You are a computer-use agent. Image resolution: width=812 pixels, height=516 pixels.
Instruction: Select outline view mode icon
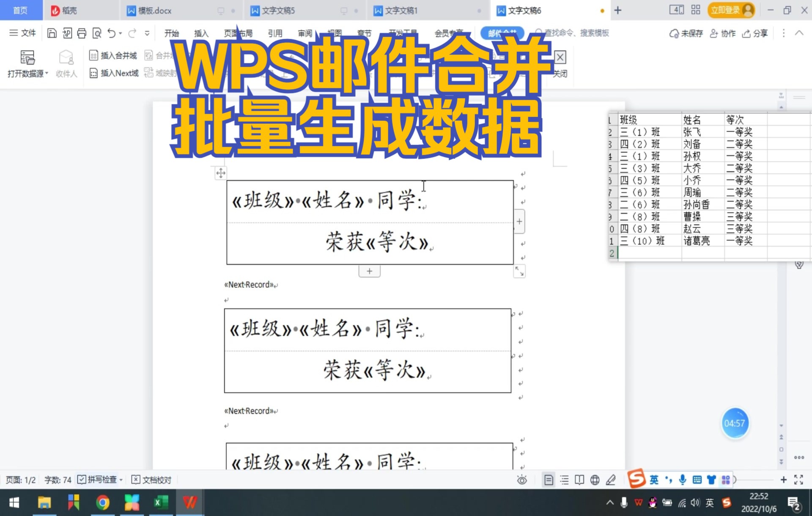coord(564,480)
